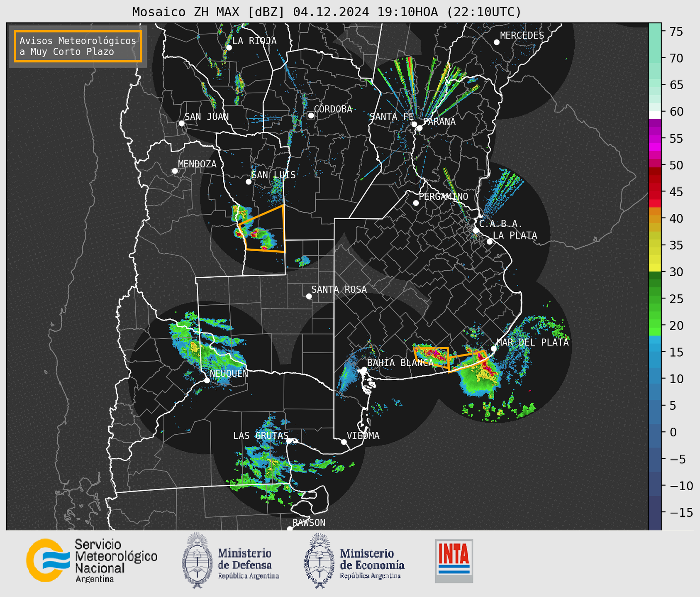700x597 pixels.
Task: Click the white dot marking La Rioja
Action: click(x=229, y=48)
